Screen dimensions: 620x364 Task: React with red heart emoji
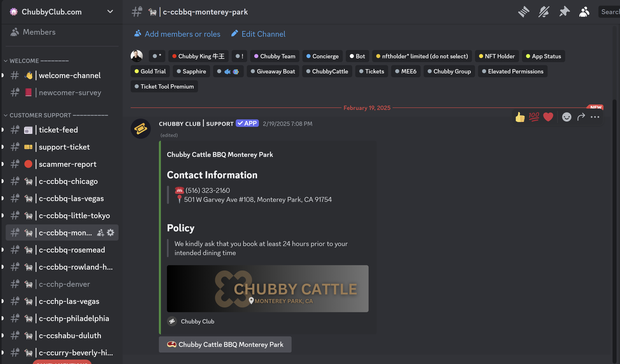click(548, 117)
